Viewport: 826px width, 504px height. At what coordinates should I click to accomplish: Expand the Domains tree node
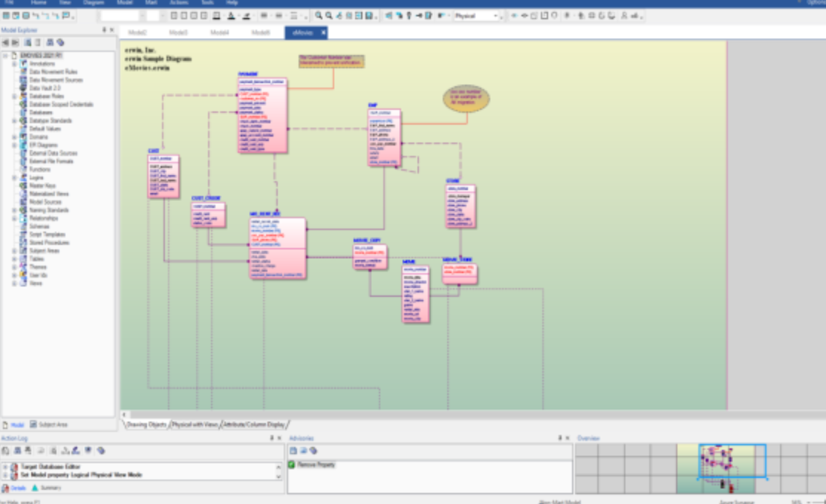coord(15,137)
